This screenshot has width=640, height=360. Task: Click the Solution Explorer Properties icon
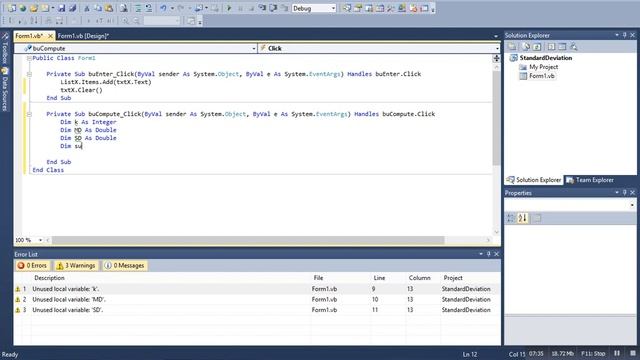coord(512,47)
